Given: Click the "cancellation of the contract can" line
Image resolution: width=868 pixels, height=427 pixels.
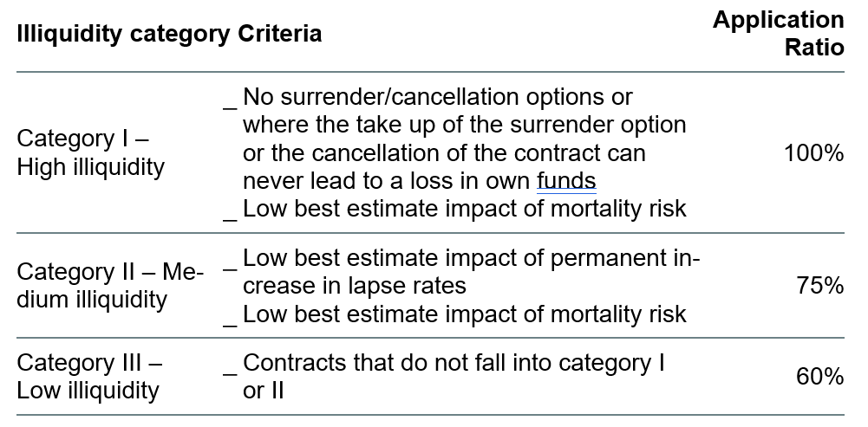Looking at the screenshot, I should coord(444,152).
